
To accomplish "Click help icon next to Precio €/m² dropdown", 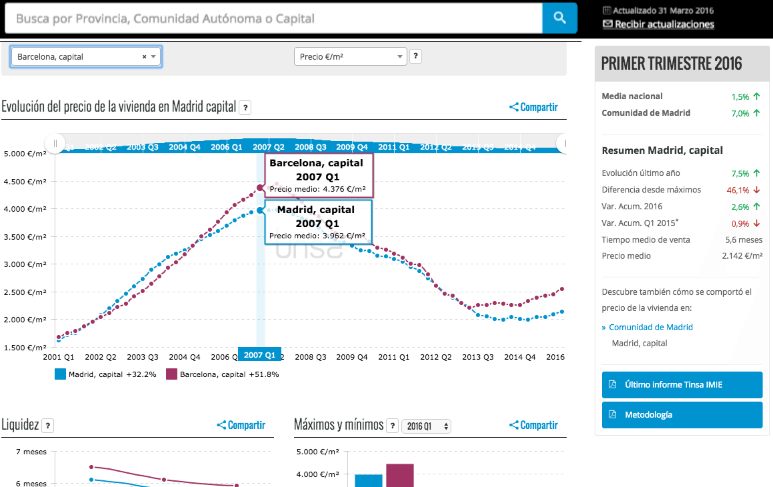I will 416,56.
